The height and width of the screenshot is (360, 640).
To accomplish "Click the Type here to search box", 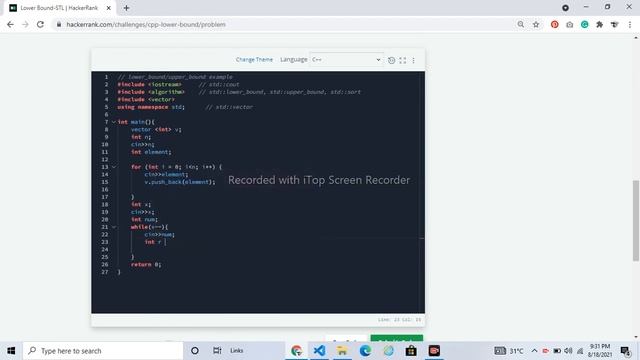I will 103,351.
